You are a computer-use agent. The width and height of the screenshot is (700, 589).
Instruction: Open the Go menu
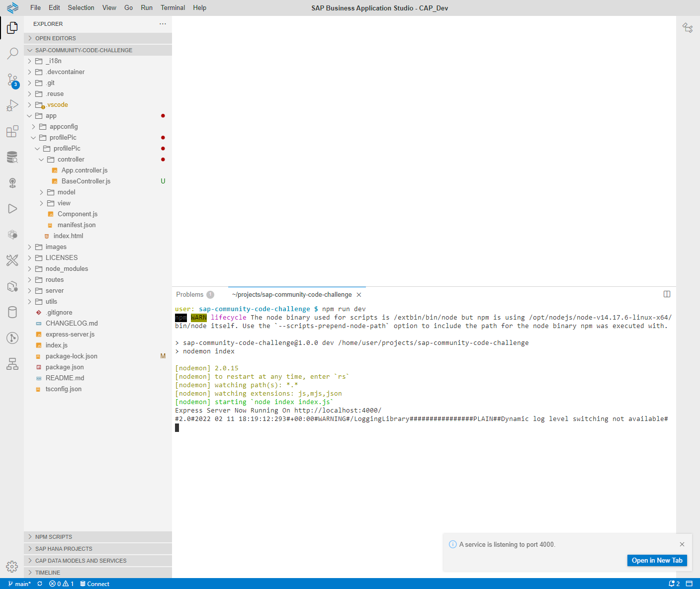129,8
